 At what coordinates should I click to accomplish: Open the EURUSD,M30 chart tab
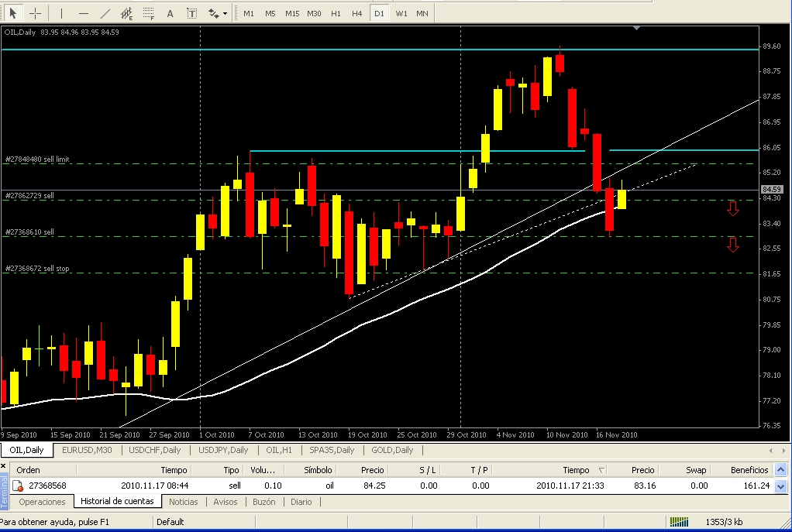87,450
